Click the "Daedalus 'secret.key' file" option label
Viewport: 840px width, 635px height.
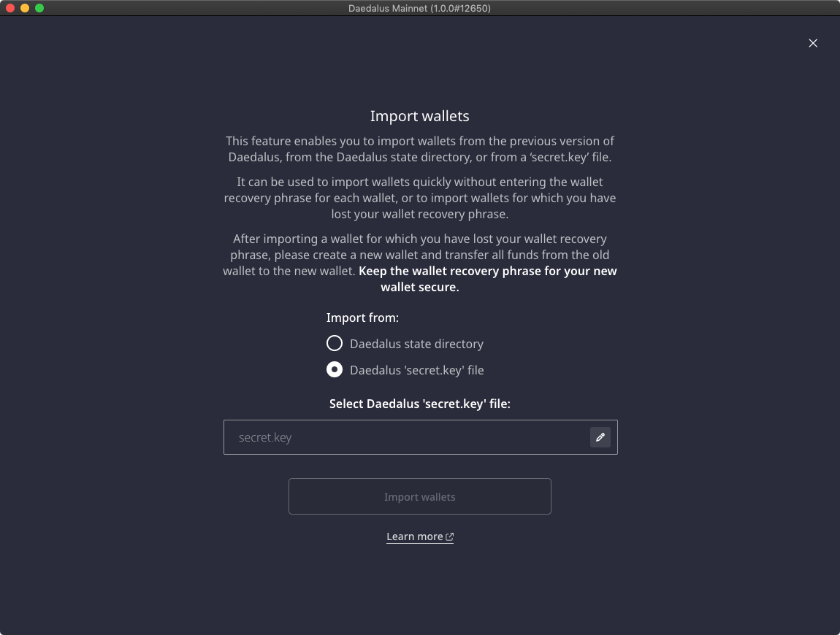(x=417, y=370)
